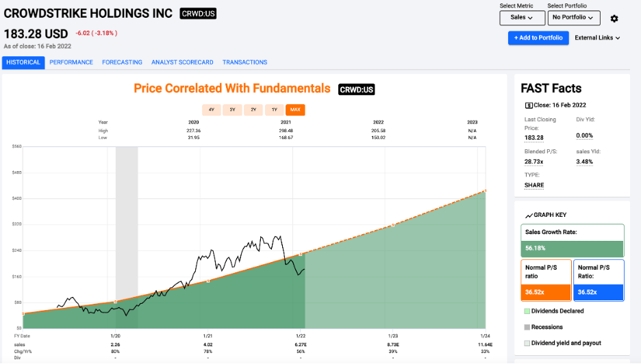The image size is (641, 364).
Task: Click the 1/24 endpoint marker on dashed line
Action: pyautogui.click(x=486, y=191)
